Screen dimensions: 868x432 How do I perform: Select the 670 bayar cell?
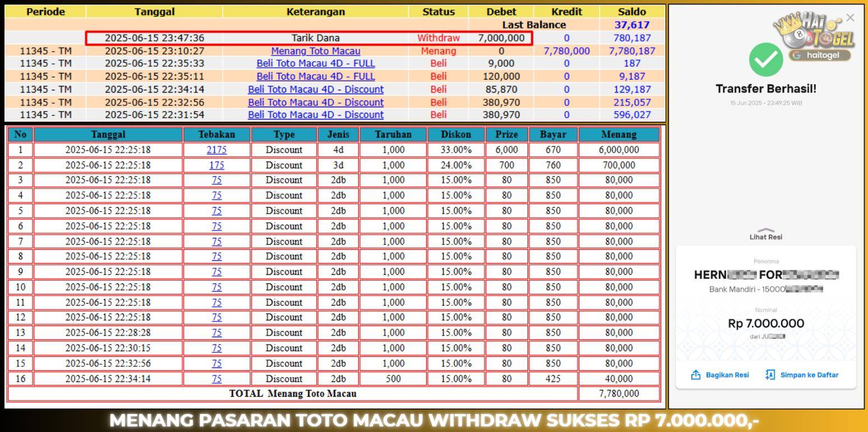pyautogui.click(x=553, y=150)
